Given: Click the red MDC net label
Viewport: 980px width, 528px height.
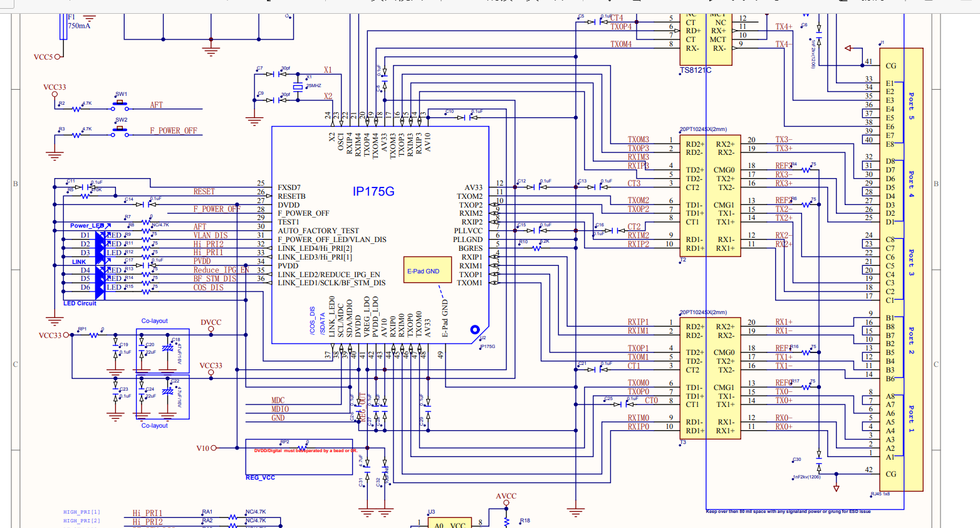Looking at the screenshot, I should point(278,400).
